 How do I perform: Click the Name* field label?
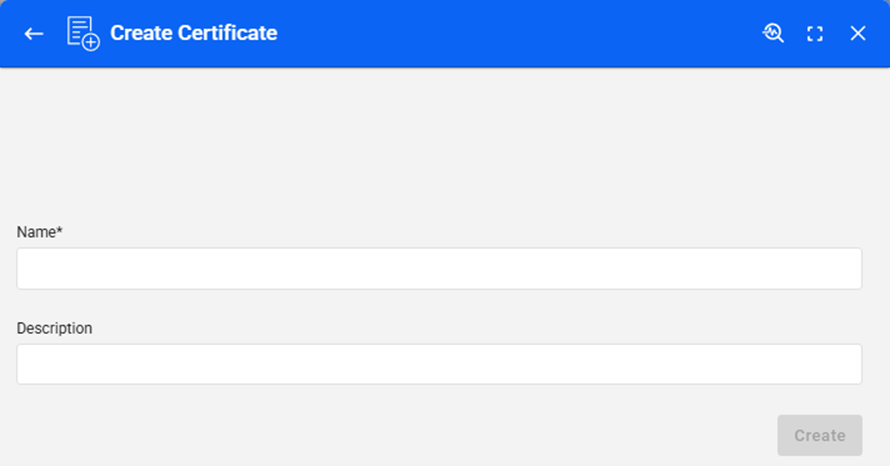pyautogui.click(x=40, y=232)
